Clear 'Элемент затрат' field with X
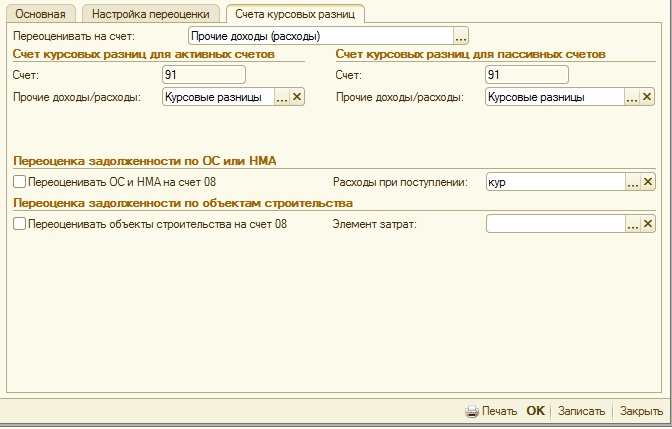This screenshot has width=672, height=429. coord(647,225)
